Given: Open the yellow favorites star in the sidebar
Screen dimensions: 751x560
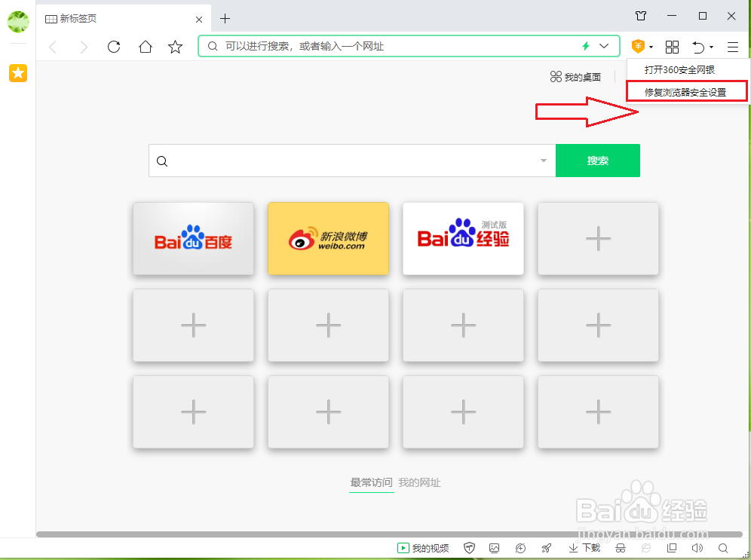Looking at the screenshot, I should pyautogui.click(x=18, y=73).
